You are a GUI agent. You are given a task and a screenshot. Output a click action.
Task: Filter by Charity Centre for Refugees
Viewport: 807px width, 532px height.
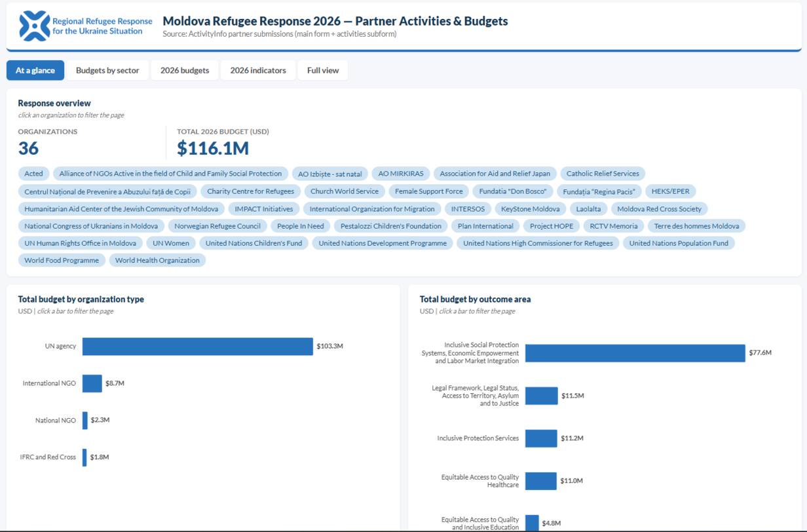click(251, 191)
